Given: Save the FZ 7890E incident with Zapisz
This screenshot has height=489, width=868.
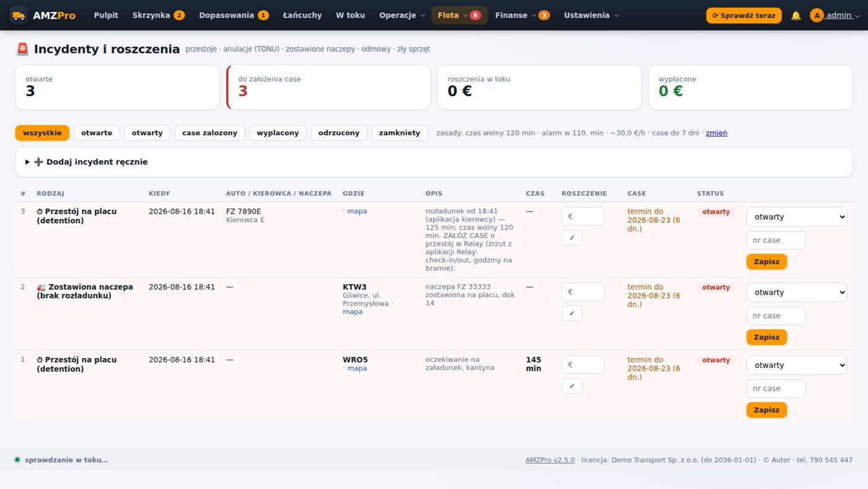Looking at the screenshot, I should pyautogui.click(x=766, y=261).
